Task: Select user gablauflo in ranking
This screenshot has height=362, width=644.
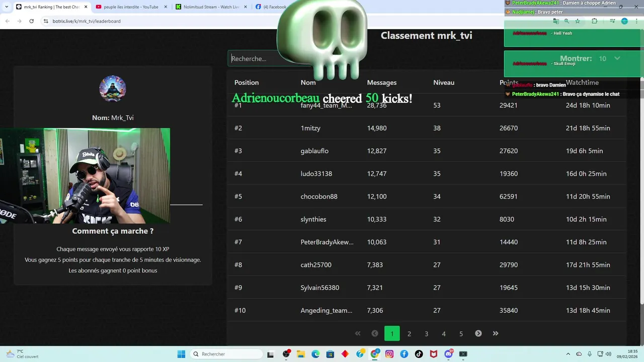Action: (314, 151)
